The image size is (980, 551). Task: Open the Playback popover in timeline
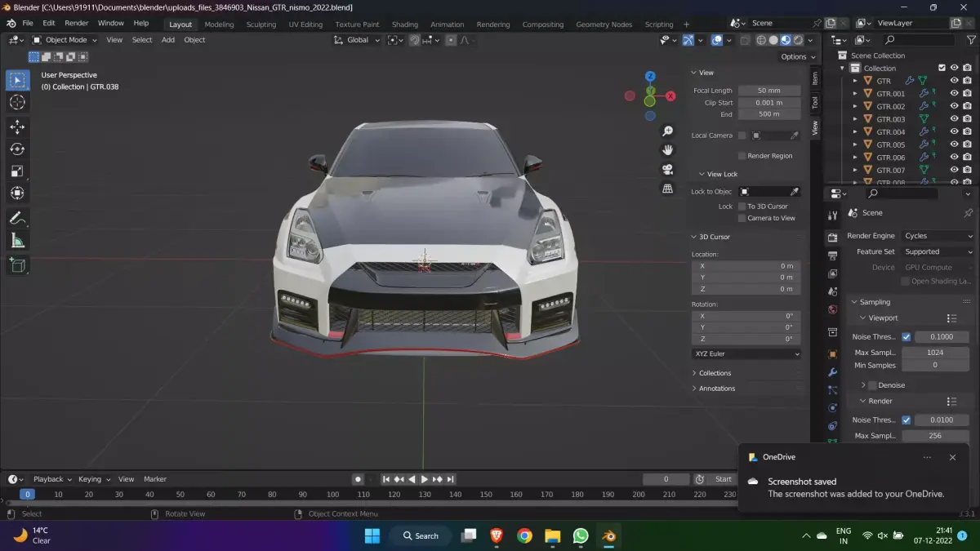click(52, 479)
